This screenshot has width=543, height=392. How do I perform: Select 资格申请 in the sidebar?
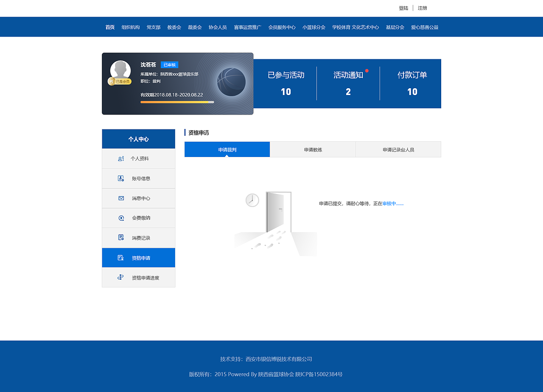139,258
